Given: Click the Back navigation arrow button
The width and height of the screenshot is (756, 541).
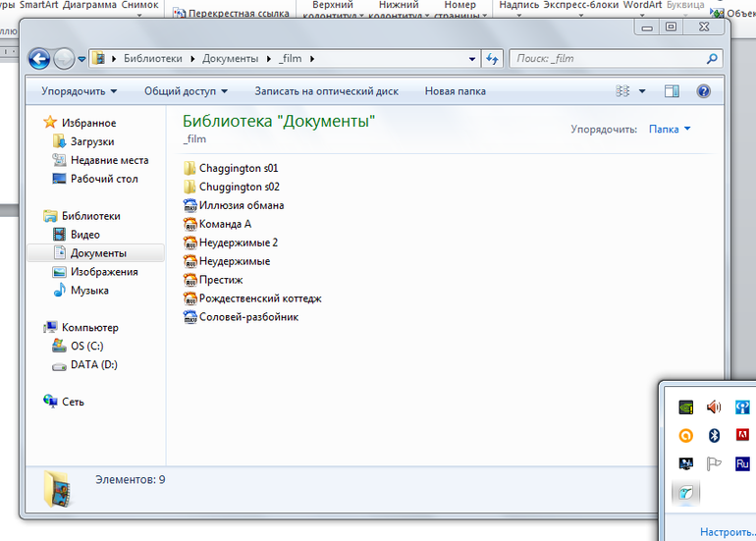Looking at the screenshot, I should point(39,59).
